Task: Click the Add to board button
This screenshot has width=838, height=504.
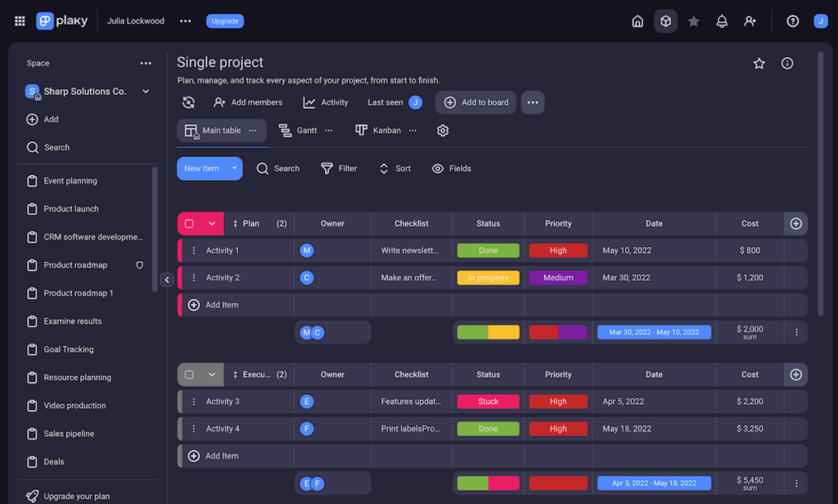Action: point(475,102)
